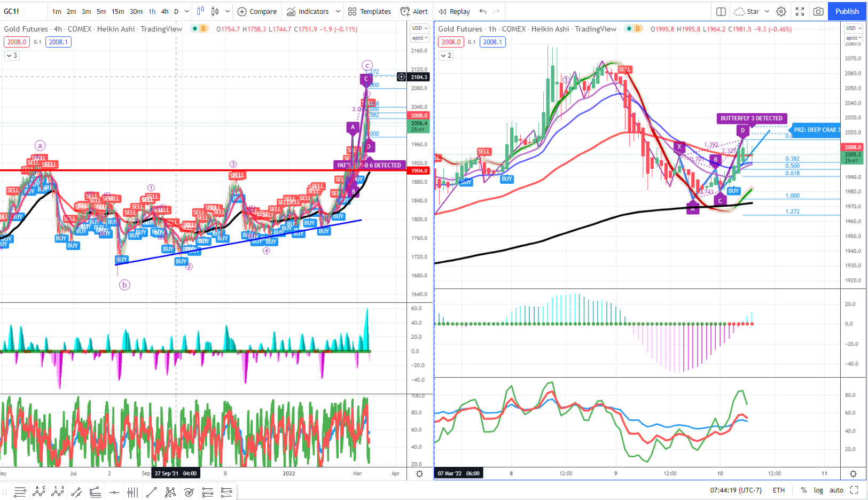This screenshot has height=500, width=868.
Task: Open the Indicators dialog
Action: [x=308, y=11]
